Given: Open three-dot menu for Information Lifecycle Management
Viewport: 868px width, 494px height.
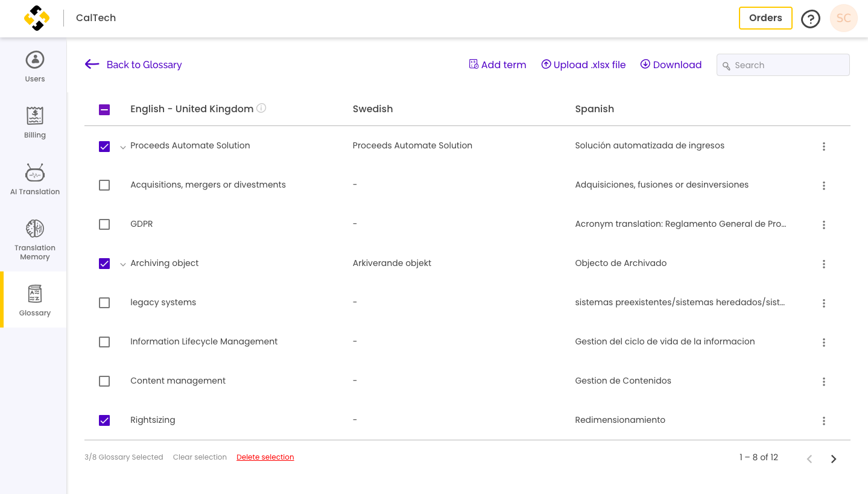Looking at the screenshot, I should [x=823, y=343].
